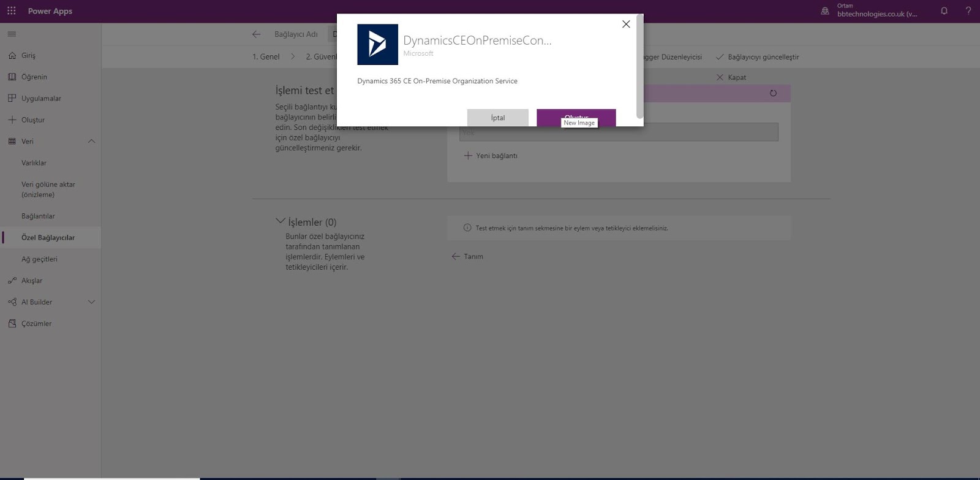Click the Dynamics 365 connector logo
This screenshot has width=980, height=480.
377,44
